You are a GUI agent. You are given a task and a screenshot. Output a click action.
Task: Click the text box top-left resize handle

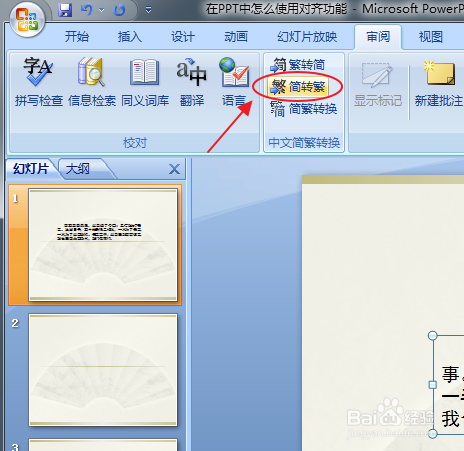[433, 335]
